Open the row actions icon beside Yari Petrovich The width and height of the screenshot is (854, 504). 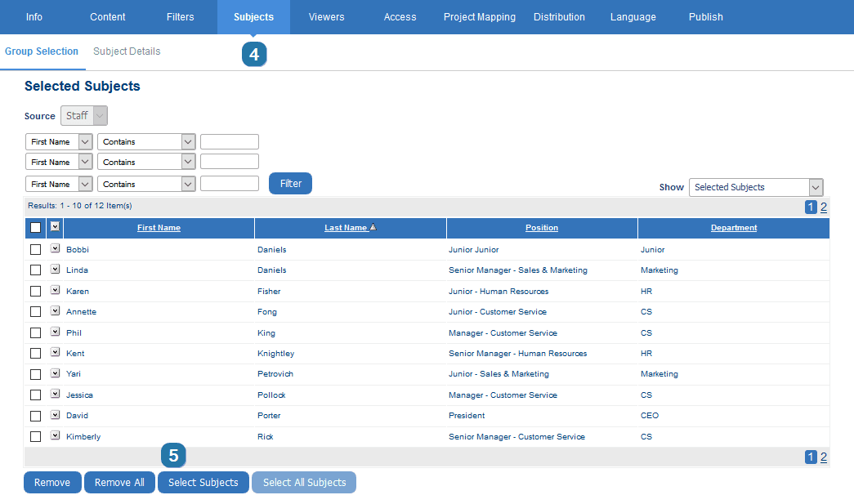[55, 373]
